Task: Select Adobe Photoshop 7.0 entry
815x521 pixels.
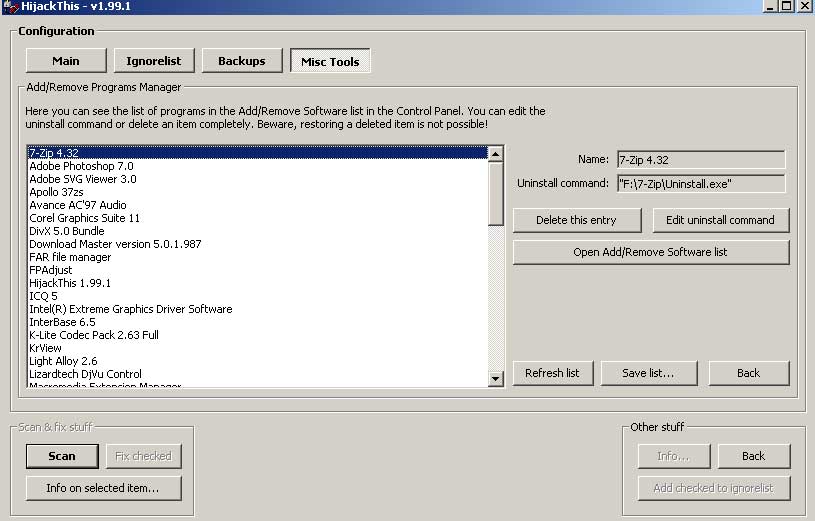Action: 258,166
